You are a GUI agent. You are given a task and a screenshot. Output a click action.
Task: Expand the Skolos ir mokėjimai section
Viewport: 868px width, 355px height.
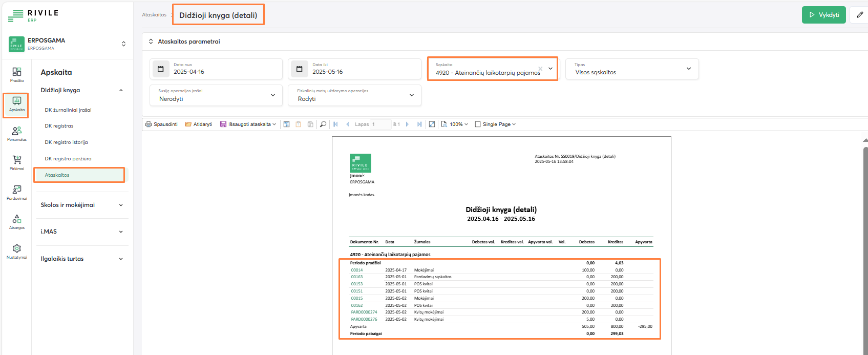82,205
